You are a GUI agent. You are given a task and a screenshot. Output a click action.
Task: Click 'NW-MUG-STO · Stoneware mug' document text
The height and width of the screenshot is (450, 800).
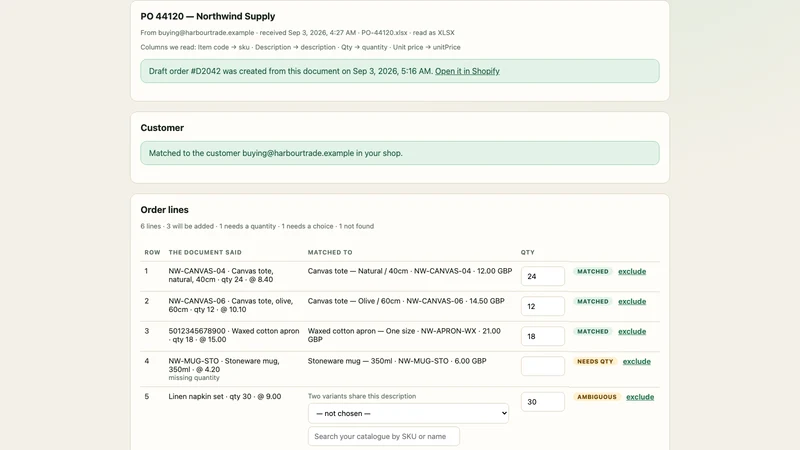click(224, 365)
